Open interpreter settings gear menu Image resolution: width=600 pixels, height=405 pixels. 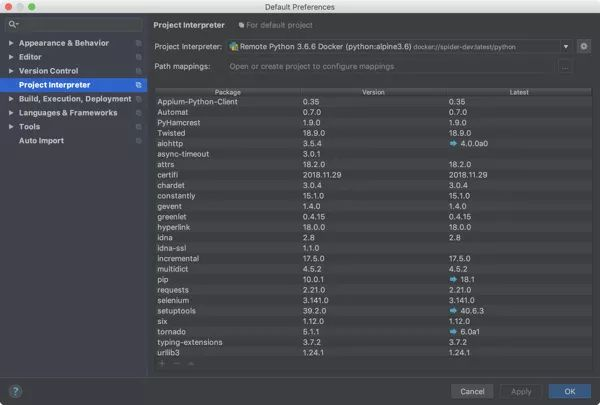584,47
